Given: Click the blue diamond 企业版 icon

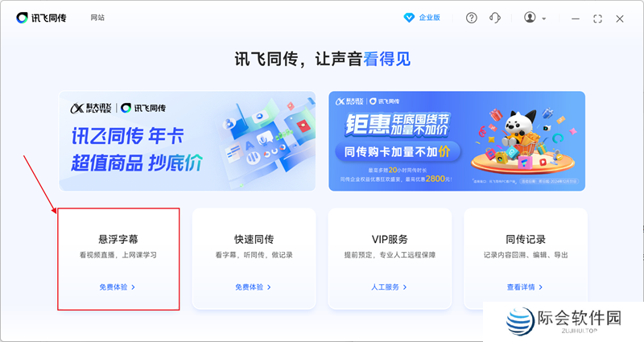Looking at the screenshot, I should click(409, 18).
